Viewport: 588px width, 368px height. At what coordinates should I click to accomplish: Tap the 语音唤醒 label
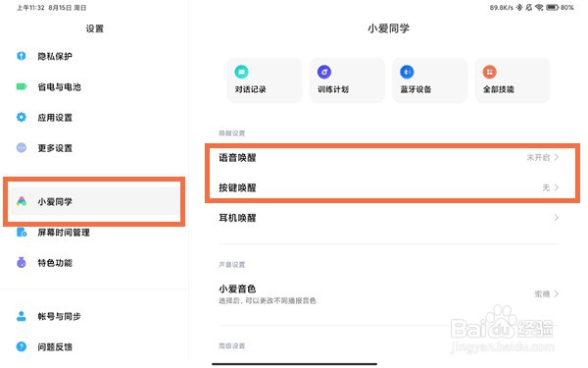pos(237,157)
